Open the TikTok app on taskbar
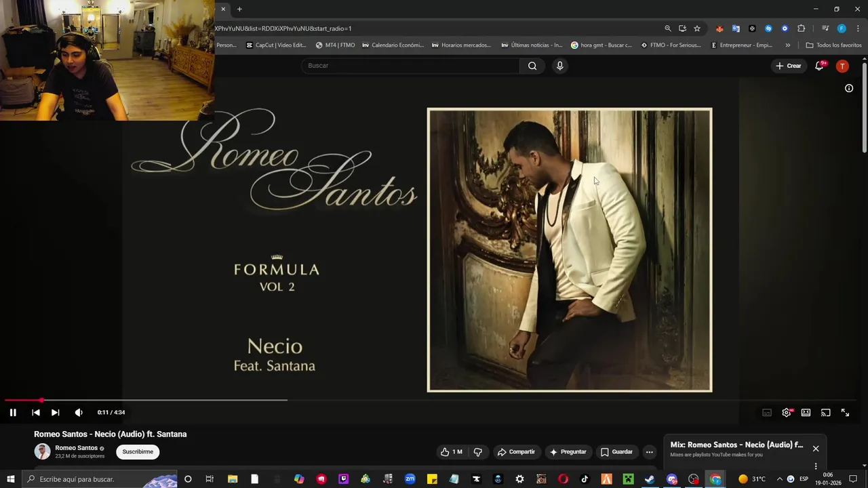This screenshot has height=488, width=868. pyautogui.click(x=585, y=479)
